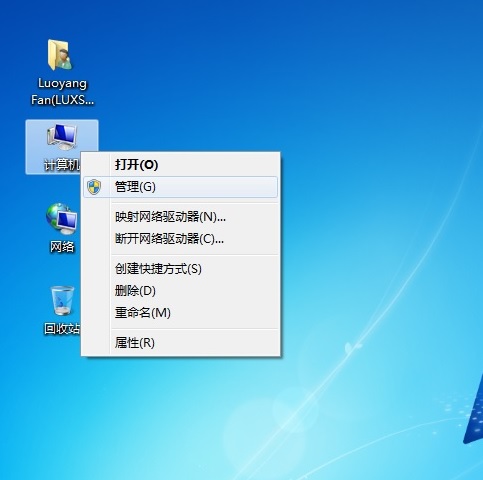Click the UAC shield icon beside 管理

pos(94,187)
